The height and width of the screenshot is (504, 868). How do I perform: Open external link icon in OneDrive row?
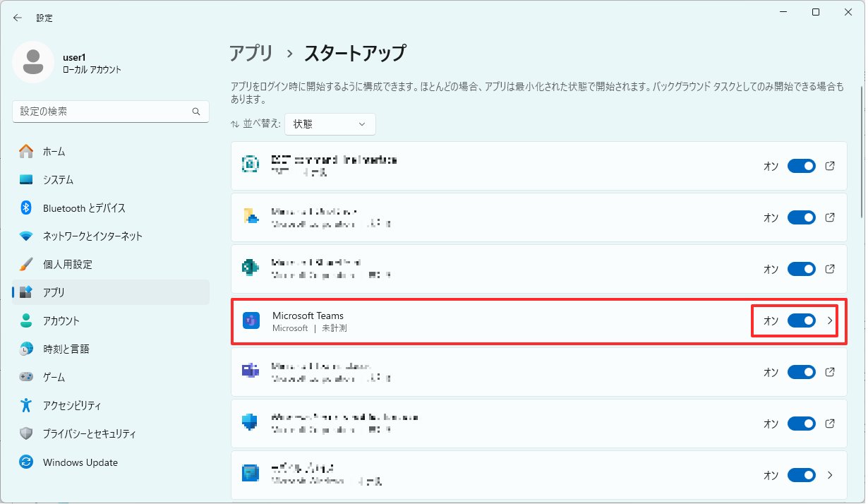tap(831, 217)
